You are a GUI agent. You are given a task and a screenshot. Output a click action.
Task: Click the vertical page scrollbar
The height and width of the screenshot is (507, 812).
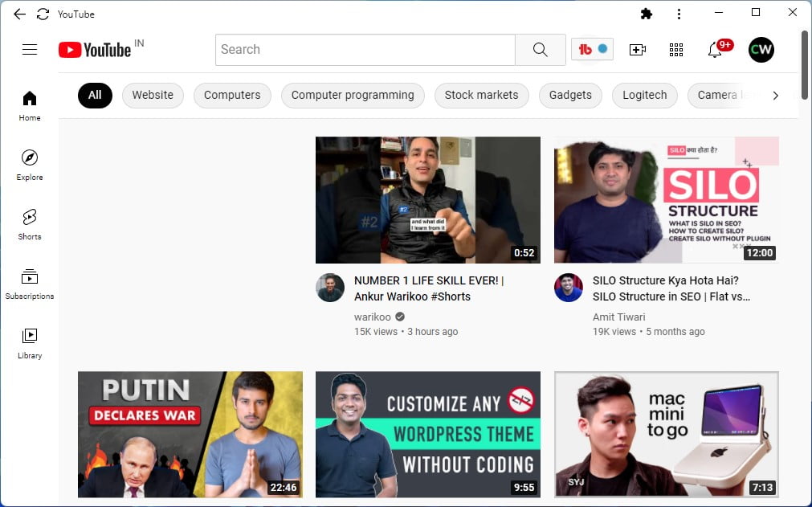(804, 65)
